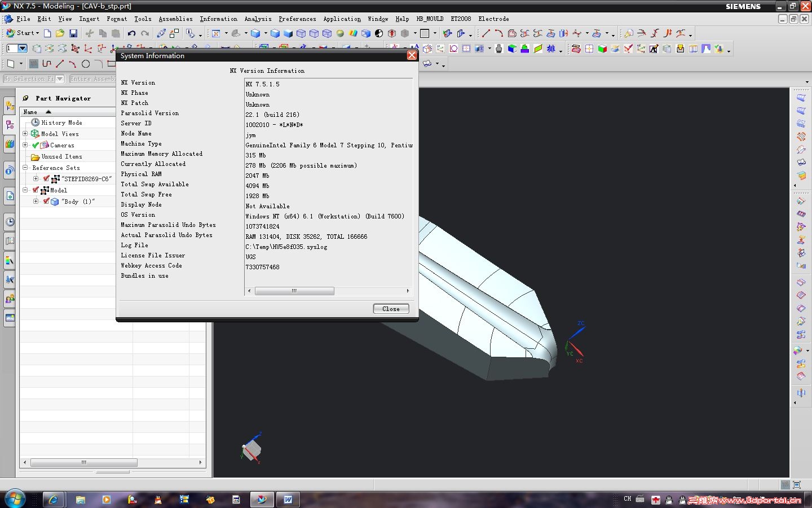Click the Part Navigator horizontal scrollbar thumb

coord(84,462)
